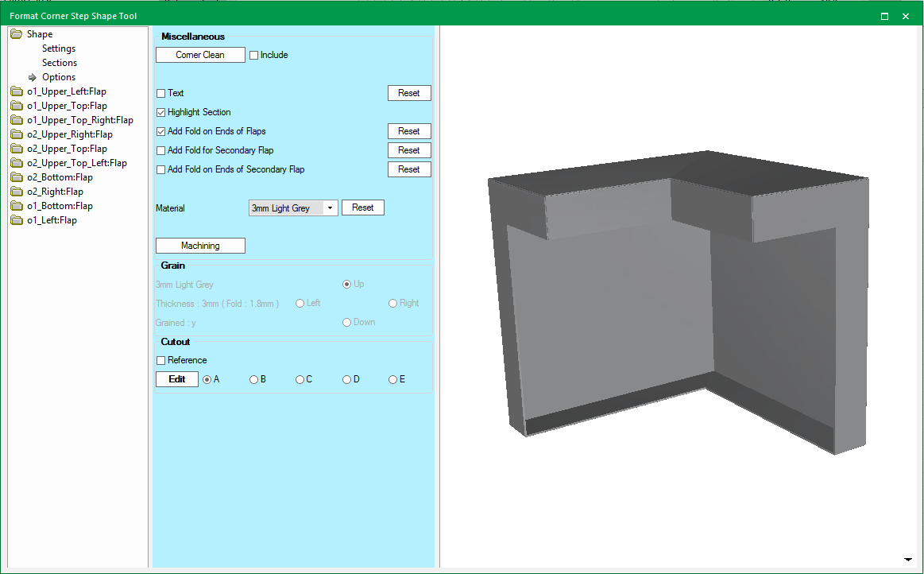
Task: Click the Machining button
Action: pyautogui.click(x=200, y=246)
